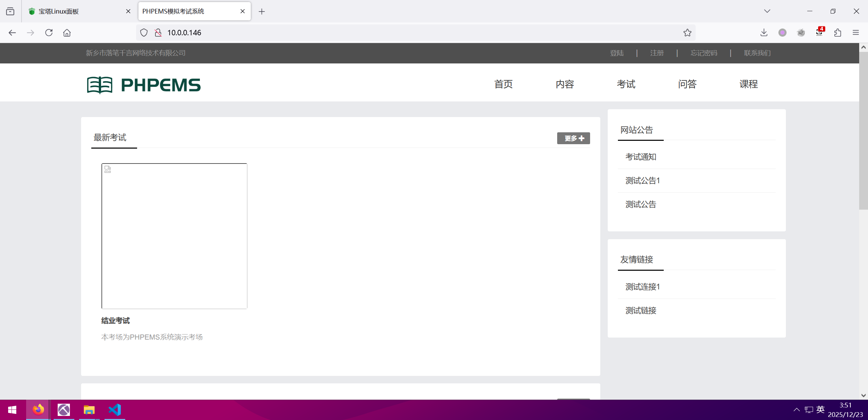Open the 测试连接1 friendly link
The height and width of the screenshot is (420, 868).
click(643, 287)
